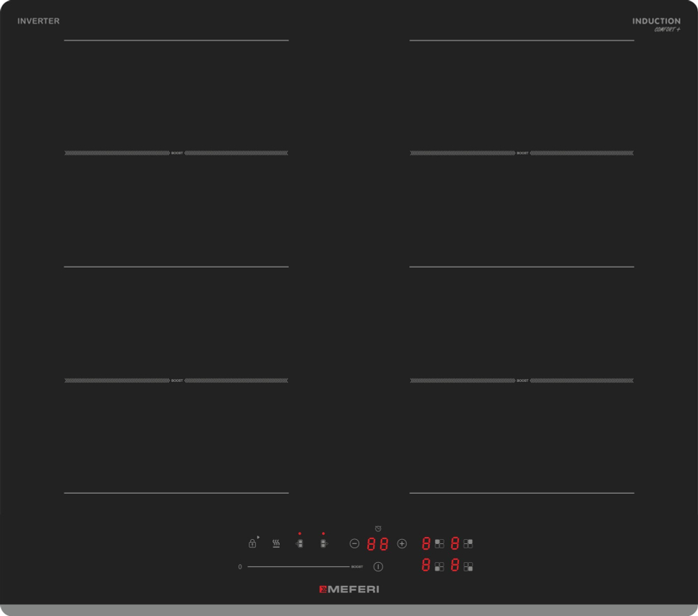Tap the INDUCTION Comfort+ label
The width and height of the screenshot is (698, 616).
click(x=656, y=24)
